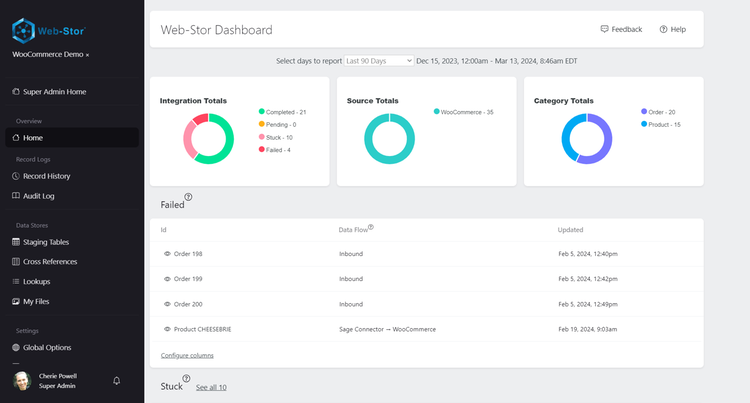Open the Global Options settings item
The height and width of the screenshot is (403, 750).
tap(47, 347)
